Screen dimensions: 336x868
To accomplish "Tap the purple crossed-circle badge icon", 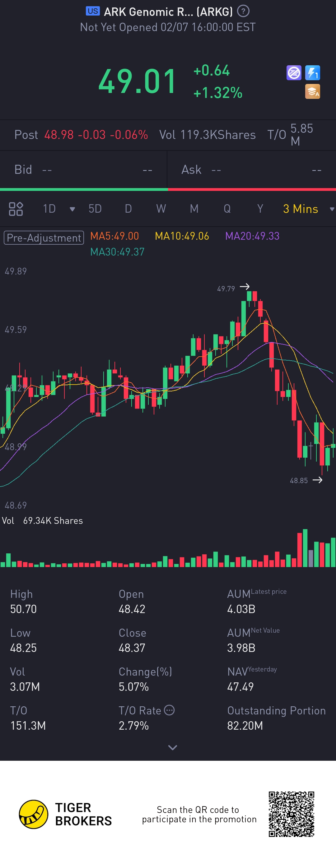I will 293,73.
